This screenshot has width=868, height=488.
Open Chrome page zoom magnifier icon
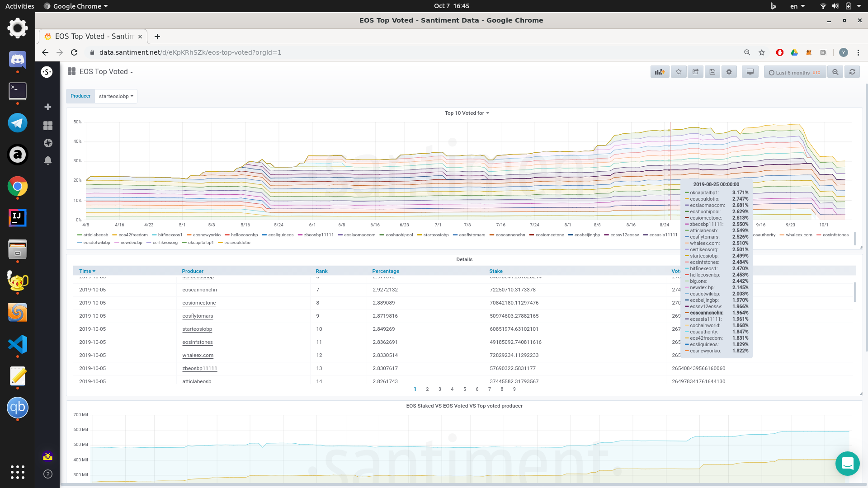[747, 52]
